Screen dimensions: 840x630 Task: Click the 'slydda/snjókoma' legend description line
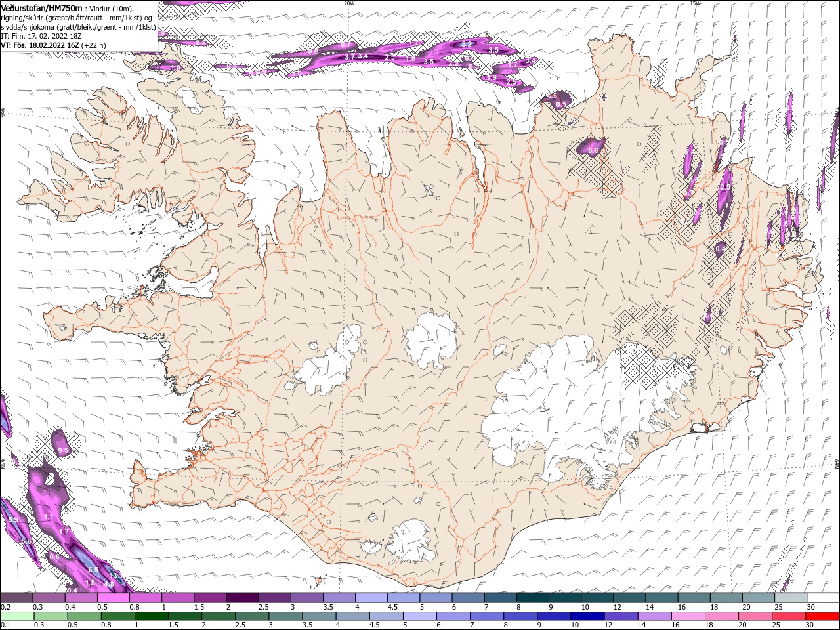[79, 27]
